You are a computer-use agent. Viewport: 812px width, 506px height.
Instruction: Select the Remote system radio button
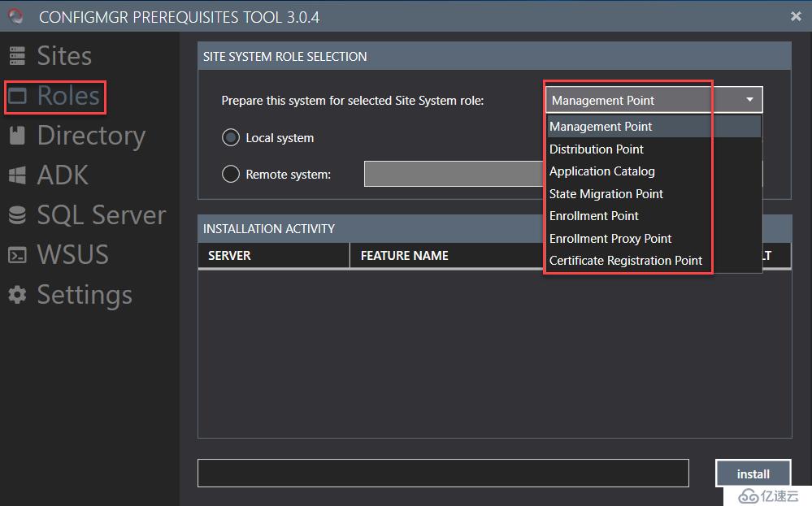tap(231, 174)
